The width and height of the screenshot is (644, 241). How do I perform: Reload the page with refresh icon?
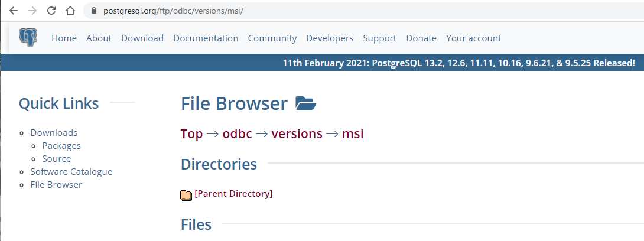(51, 11)
